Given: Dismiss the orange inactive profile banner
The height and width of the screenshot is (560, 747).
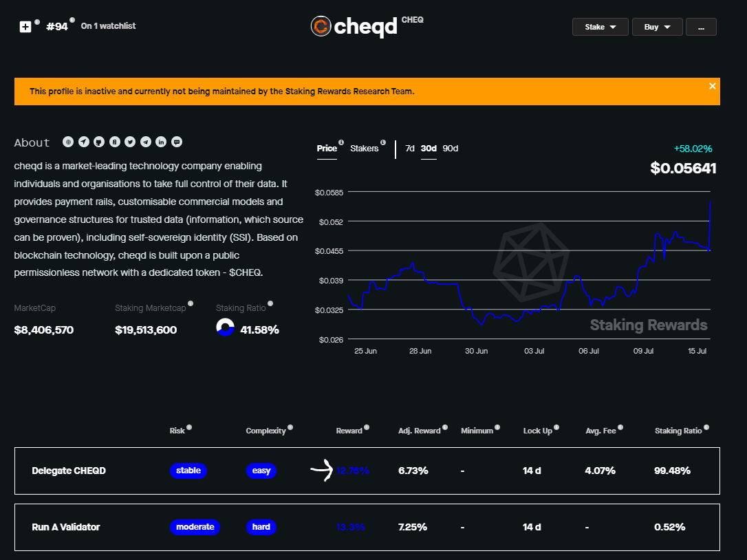Looking at the screenshot, I should click(x=712, y=86).
